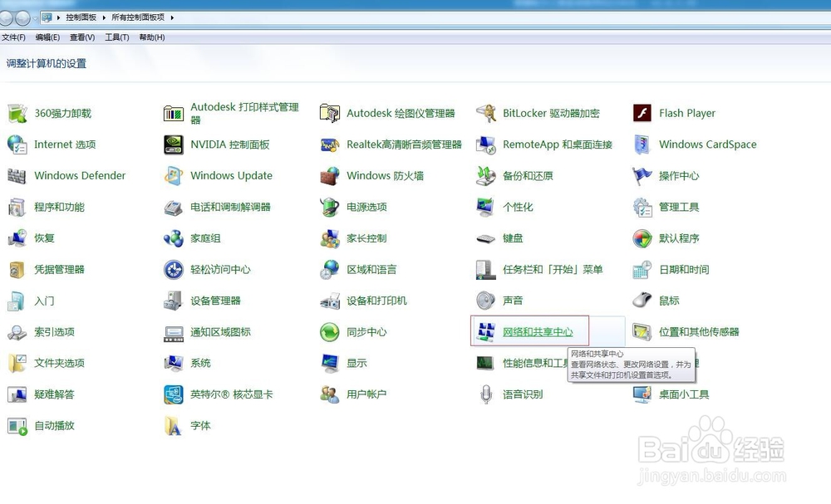
Task: Open 备份和还原 icon
Action: click(485, 176)
